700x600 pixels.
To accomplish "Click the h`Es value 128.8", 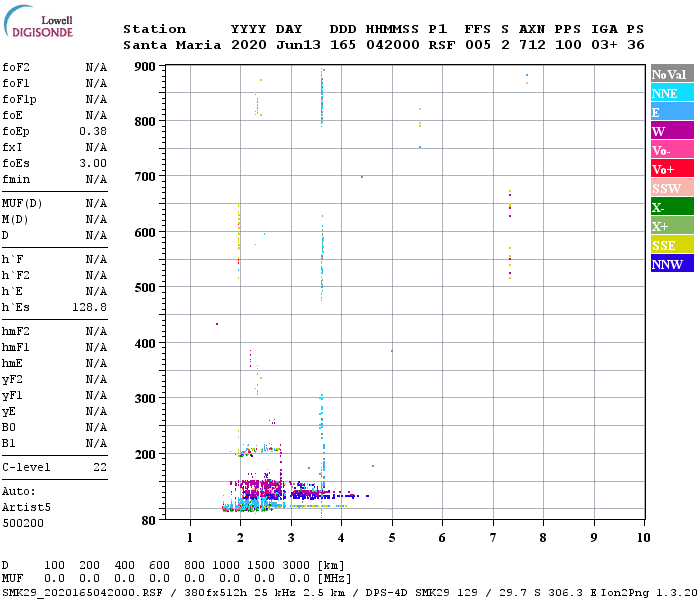I will 89,307.
